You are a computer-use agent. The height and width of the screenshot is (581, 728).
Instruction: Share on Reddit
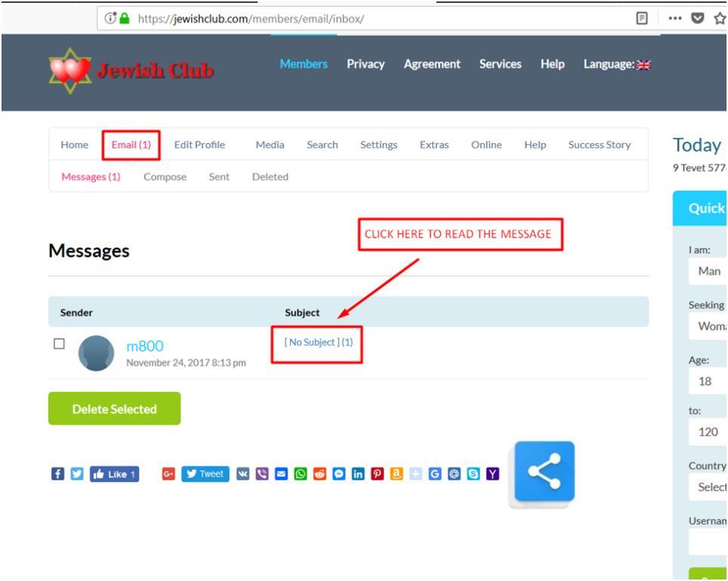pyautogui.click(x=320, y=474)
